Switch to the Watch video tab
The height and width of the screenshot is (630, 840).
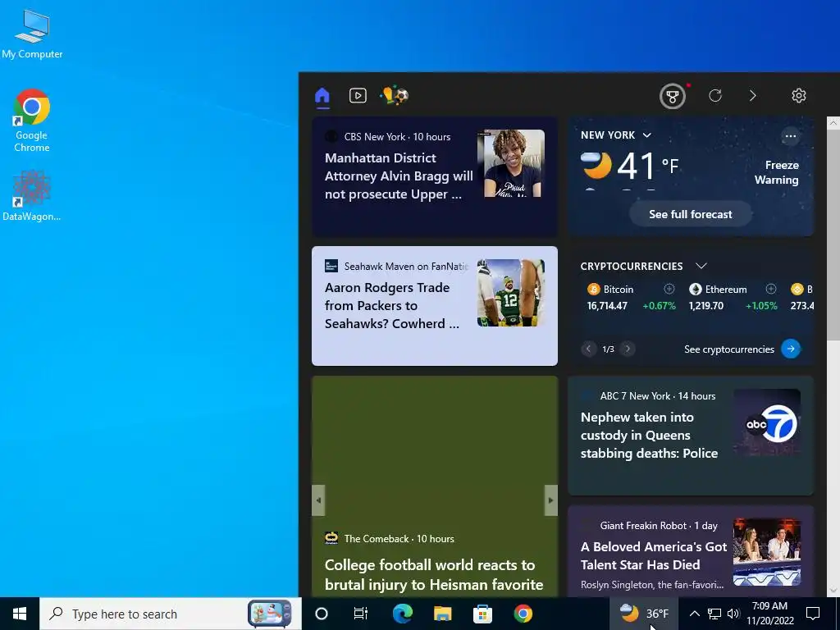click(358, 96)
